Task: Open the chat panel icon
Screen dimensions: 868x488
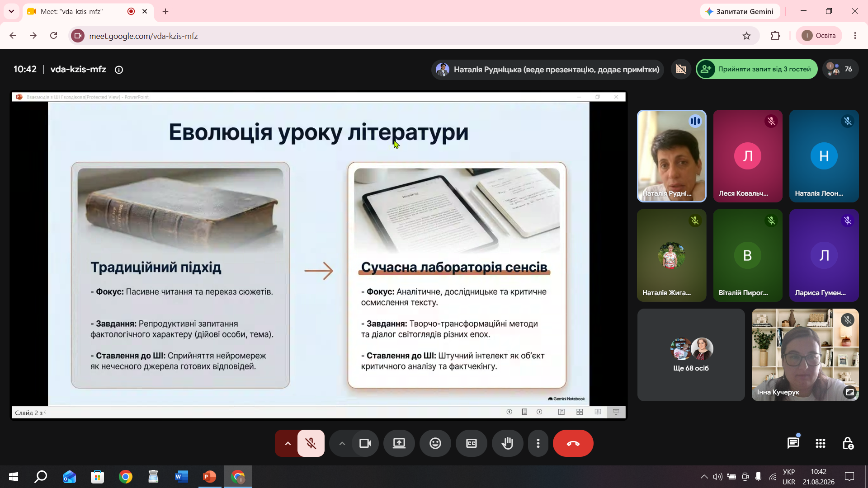Action: coord(793,443)
